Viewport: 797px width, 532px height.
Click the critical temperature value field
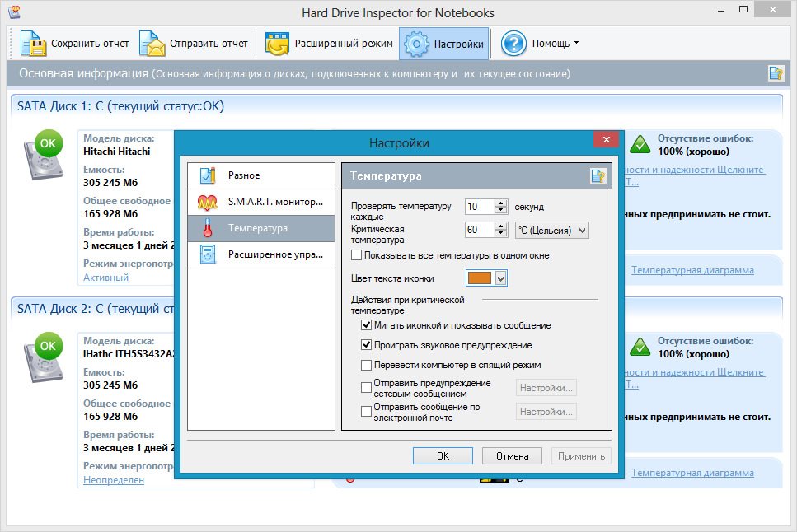click(x=479, y=231)
